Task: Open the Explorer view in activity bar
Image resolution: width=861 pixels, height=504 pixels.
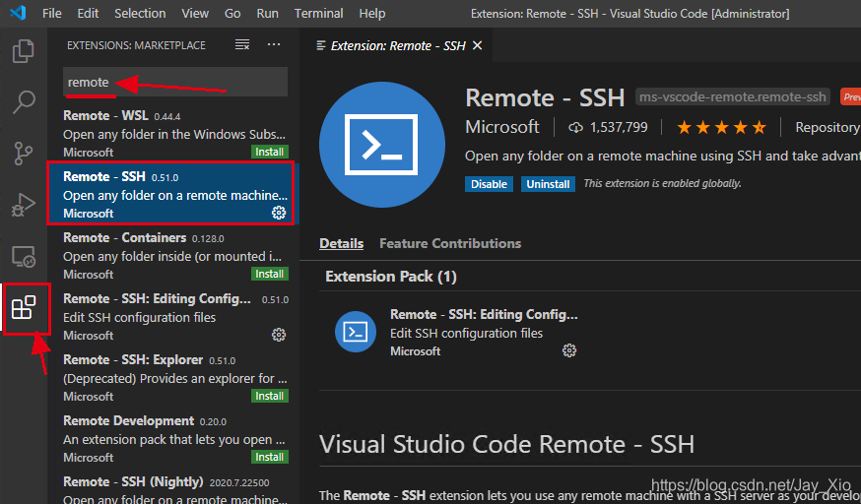Action: tap(24, 51)
